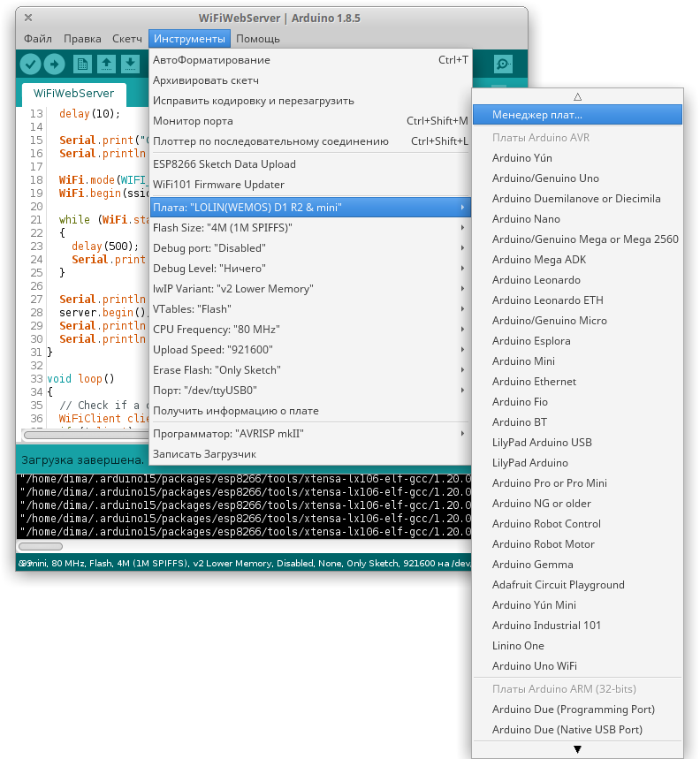Click the Инструменты menu
This screenshot has width=700, height=759.
tap(189, 39)
